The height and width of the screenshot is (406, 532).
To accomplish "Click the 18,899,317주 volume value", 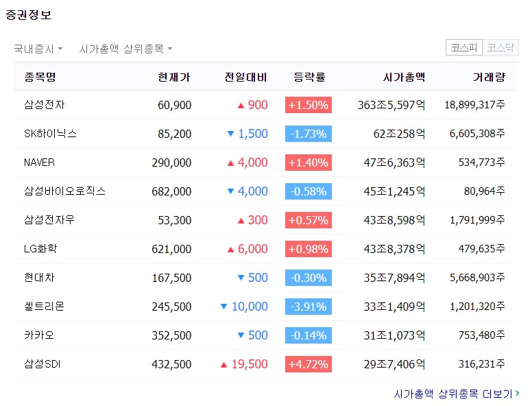I will coord(475,104).
